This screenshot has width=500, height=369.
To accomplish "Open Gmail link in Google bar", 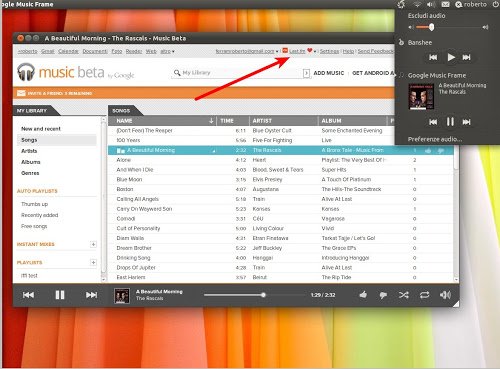I will click(x=48, y=51).
